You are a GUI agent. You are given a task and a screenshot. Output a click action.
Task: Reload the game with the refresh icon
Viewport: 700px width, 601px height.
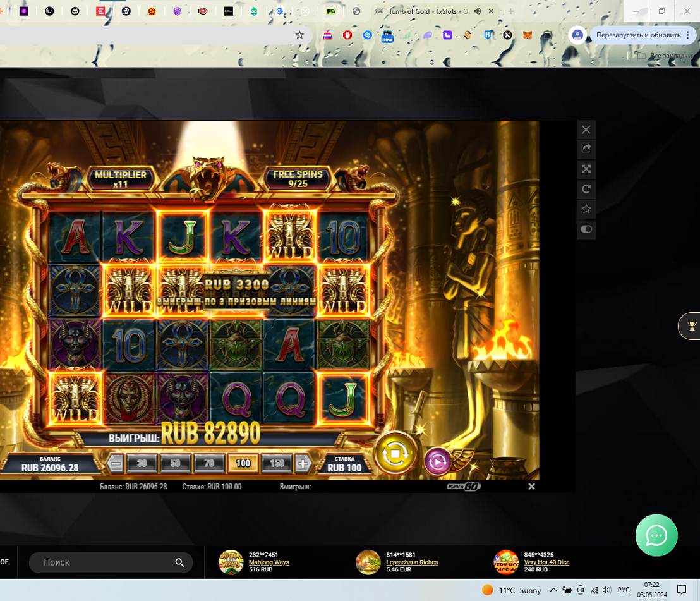[x=586, y=189]
